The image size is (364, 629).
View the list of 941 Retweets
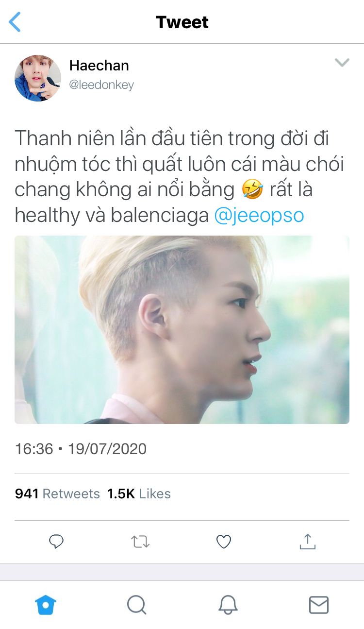[x=57, y=494]
